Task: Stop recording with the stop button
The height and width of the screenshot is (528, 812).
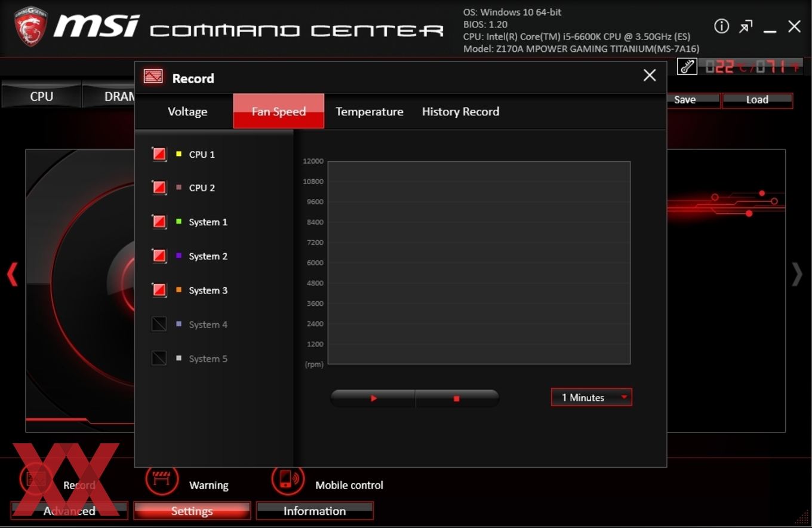Action: click(457, 398)
